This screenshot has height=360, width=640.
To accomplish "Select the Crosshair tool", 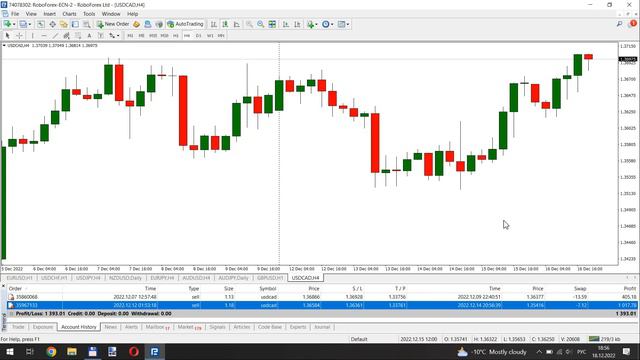I will pyautogui.click(x=19, y=36).
